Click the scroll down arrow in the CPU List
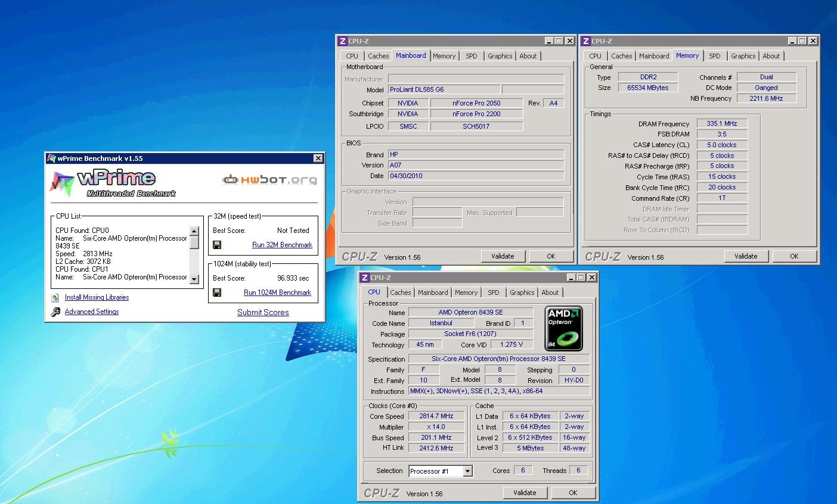 point(194,279)
